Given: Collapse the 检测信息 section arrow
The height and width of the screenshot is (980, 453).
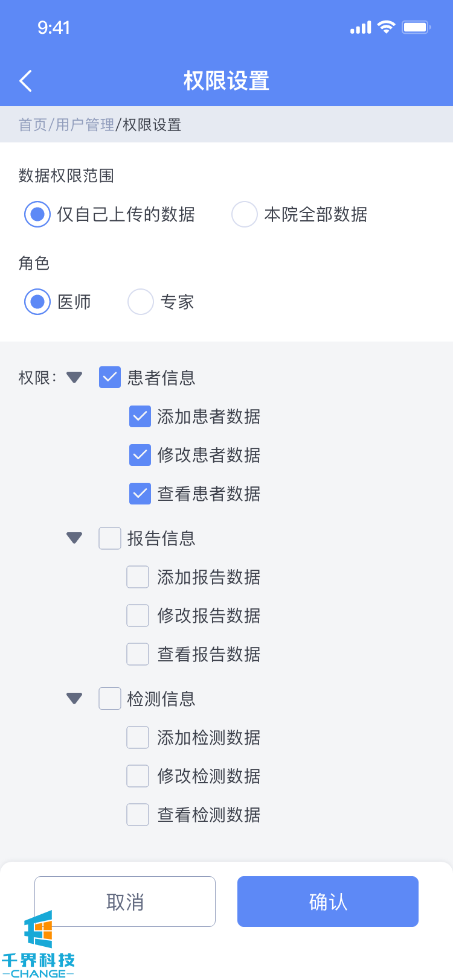Looking at the screenshot, I should pyautogui.click(x=74, y=698).
